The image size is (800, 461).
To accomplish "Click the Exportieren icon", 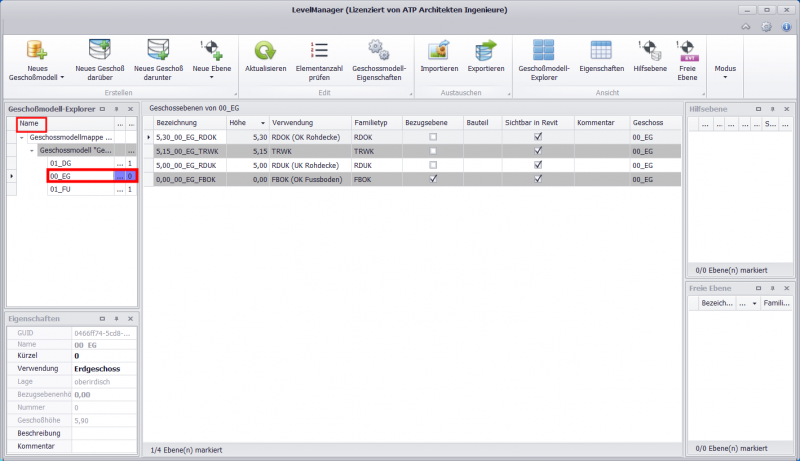I will [x=486, y=50].
